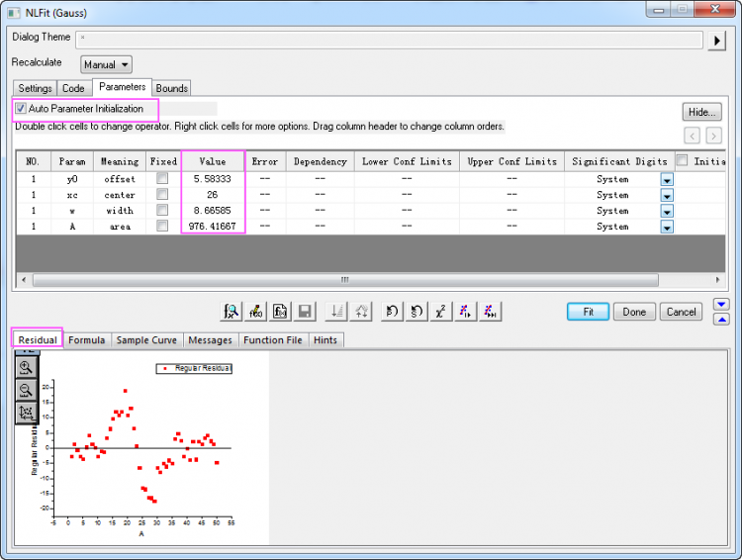The width and height of the screenshot is (742, 560).
Task: Open the Recalculate Manual dropdown
Action: click(x=106, y=64)
